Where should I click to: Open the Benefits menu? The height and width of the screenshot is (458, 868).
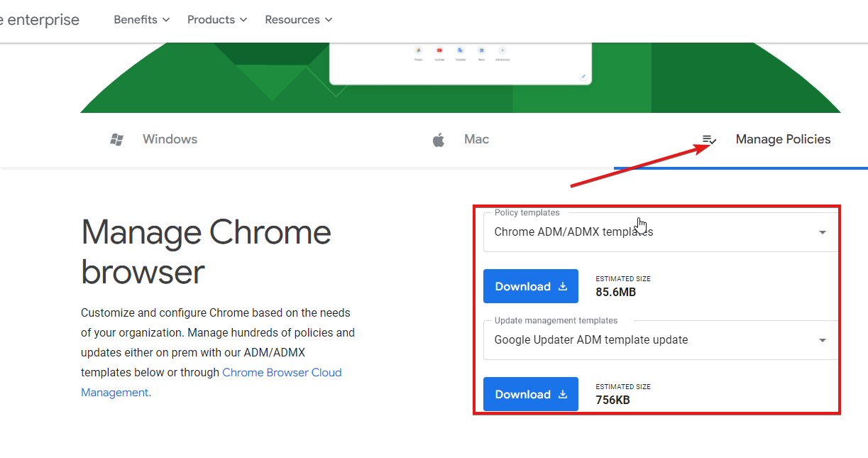pos(142,20)
